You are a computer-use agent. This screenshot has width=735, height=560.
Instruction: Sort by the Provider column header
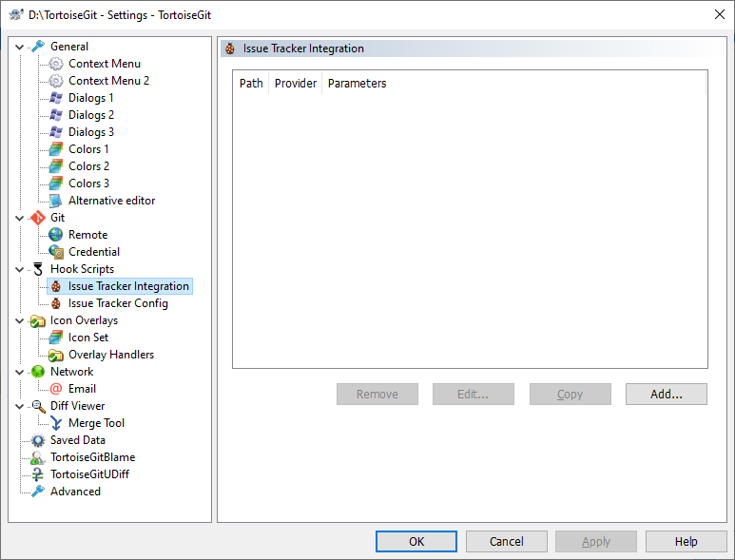tap(296, 84)
